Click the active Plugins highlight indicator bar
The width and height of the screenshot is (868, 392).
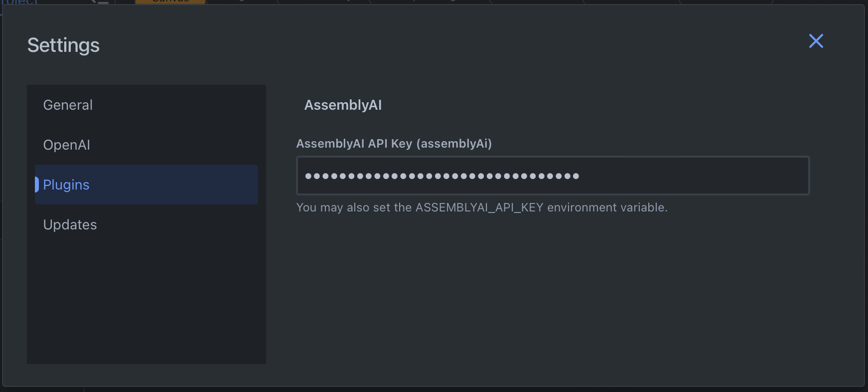tap(37, 185)
